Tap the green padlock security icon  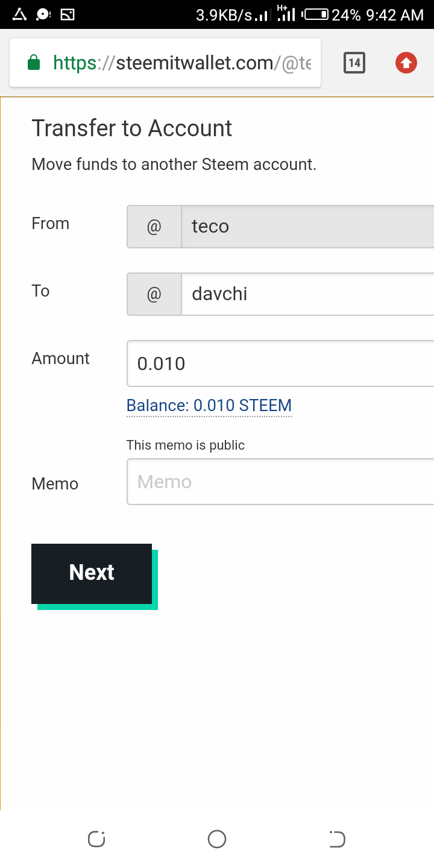pyautogui.click(x=34, y=63)
